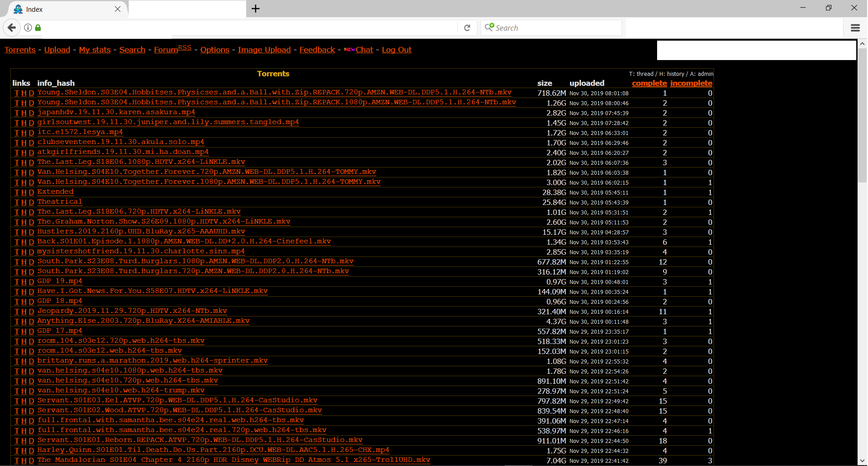This screenshot has height=466, width=868.
Task: Click the scrollbar up arrow
Action: point(862,44)
